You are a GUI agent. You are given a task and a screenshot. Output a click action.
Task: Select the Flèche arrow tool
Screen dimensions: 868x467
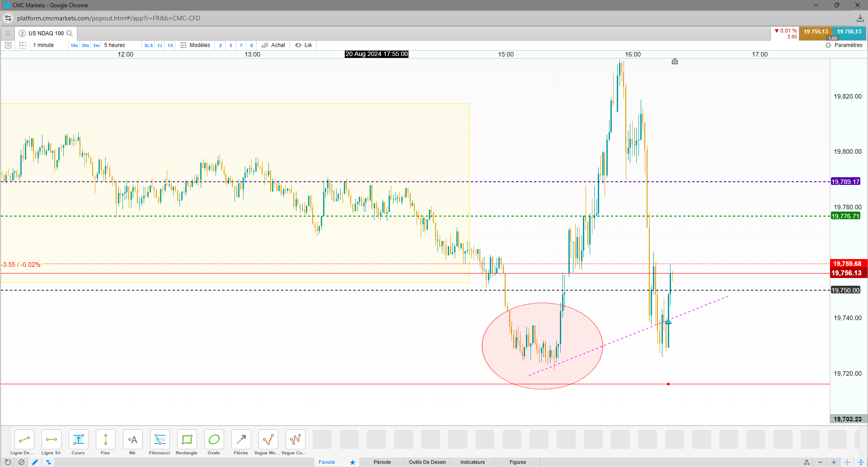[x=241, y=439]
